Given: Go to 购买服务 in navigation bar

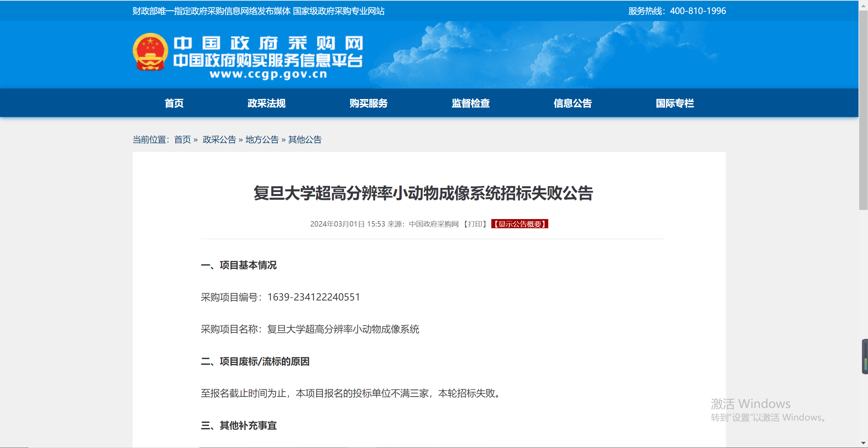Looking at the screenshot, I should click(x=369, y=103).
